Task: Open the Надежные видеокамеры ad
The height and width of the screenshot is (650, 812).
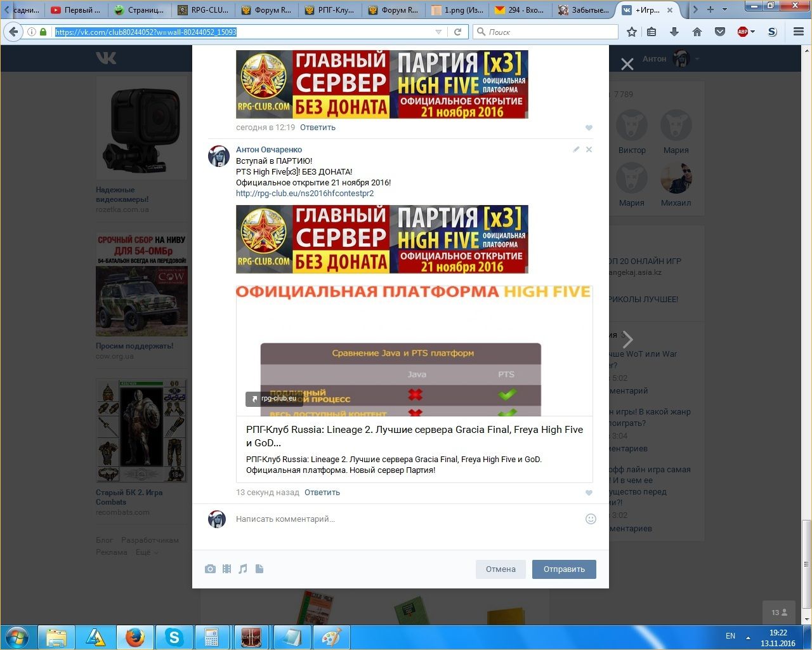Action: [x=141, y=145]
